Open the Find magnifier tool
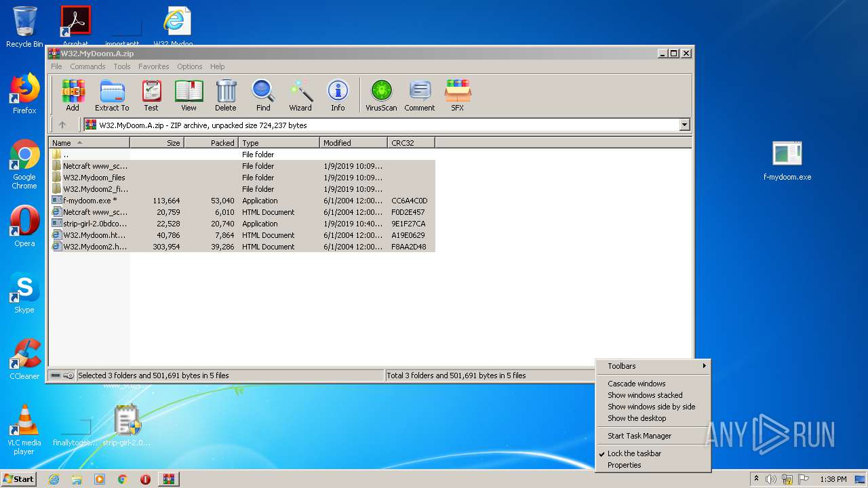868x488 pixels. [x=263, y=95]
